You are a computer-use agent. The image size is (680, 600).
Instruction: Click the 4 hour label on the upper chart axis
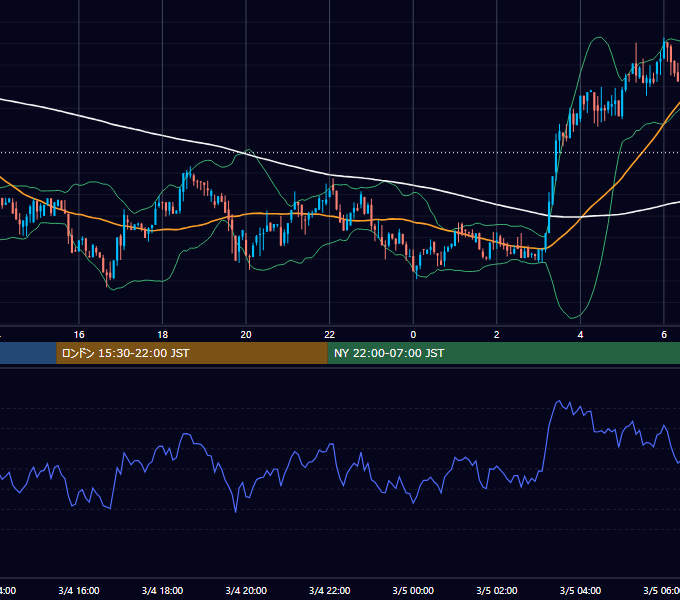tap(580, 335)
